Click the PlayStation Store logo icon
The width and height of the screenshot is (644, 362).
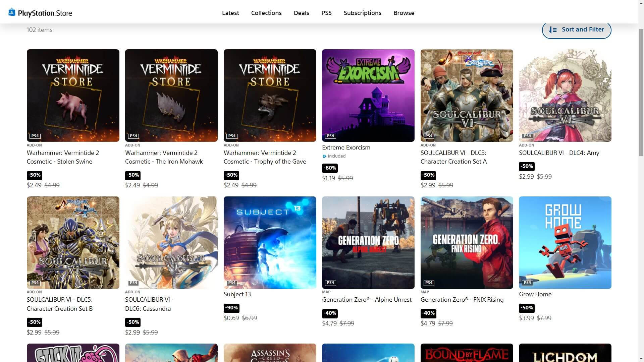12,12
